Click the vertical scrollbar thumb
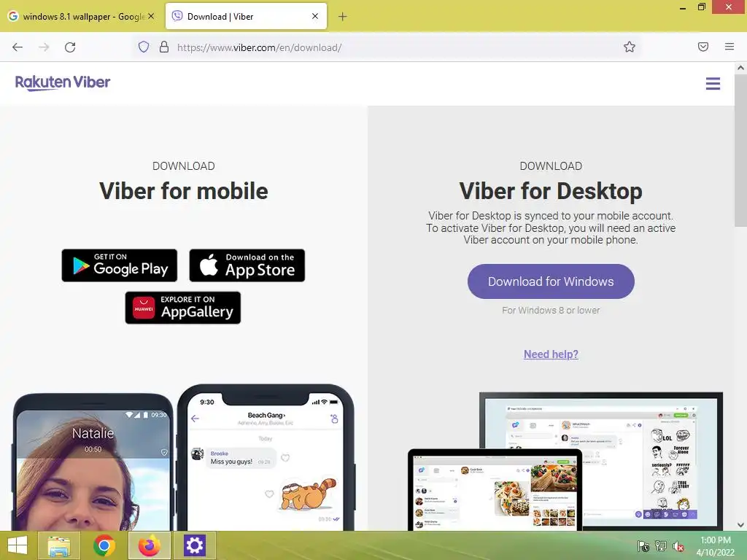The image size is (747, 560). [x=740, y=152]
